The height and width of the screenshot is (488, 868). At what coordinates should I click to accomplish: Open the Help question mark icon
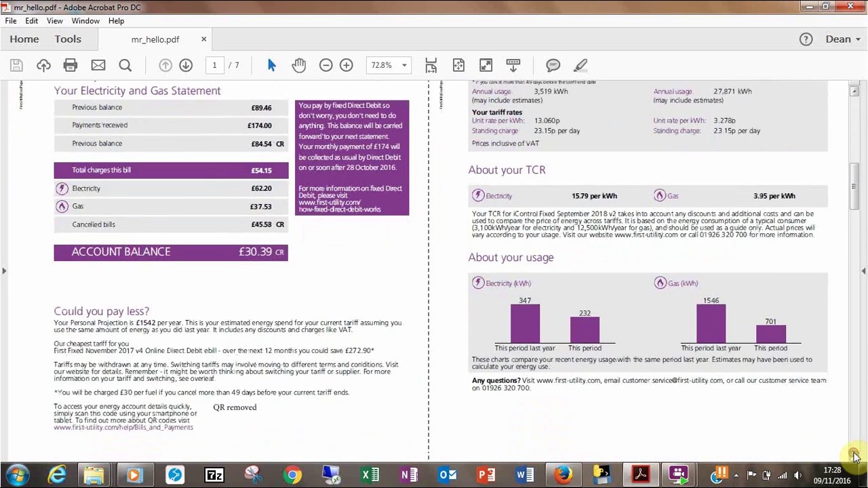tap(806, 39)
